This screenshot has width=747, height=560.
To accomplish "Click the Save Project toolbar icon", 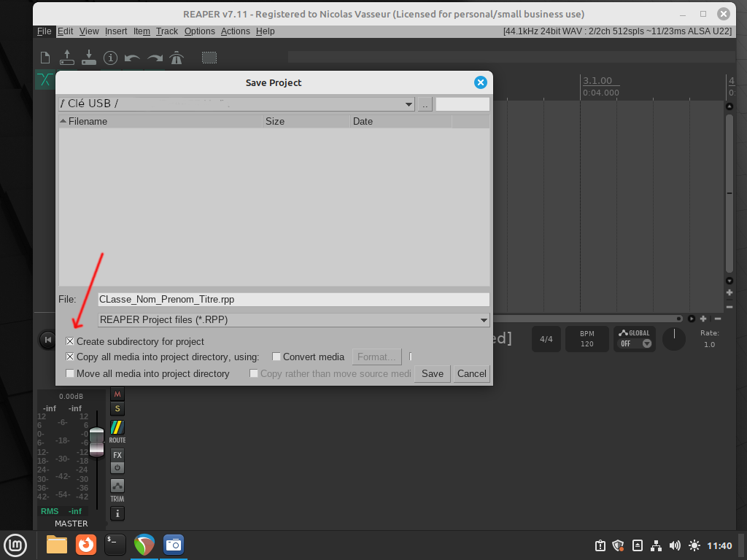I will (x=88, y=58).
